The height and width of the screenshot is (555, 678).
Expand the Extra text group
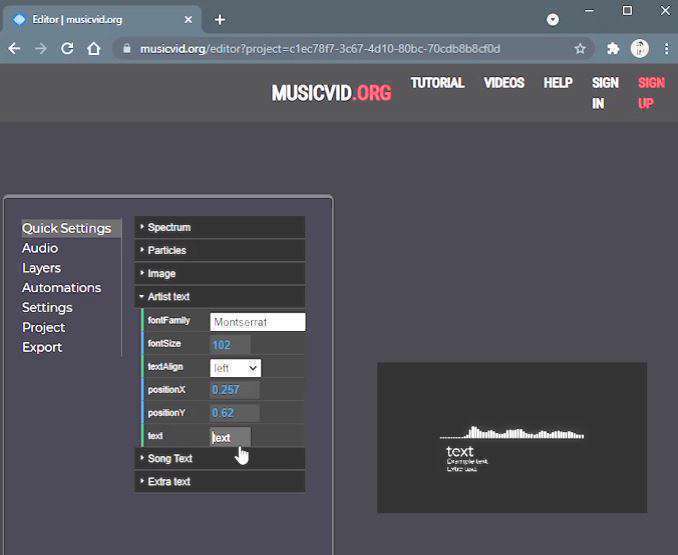point(220,481)
